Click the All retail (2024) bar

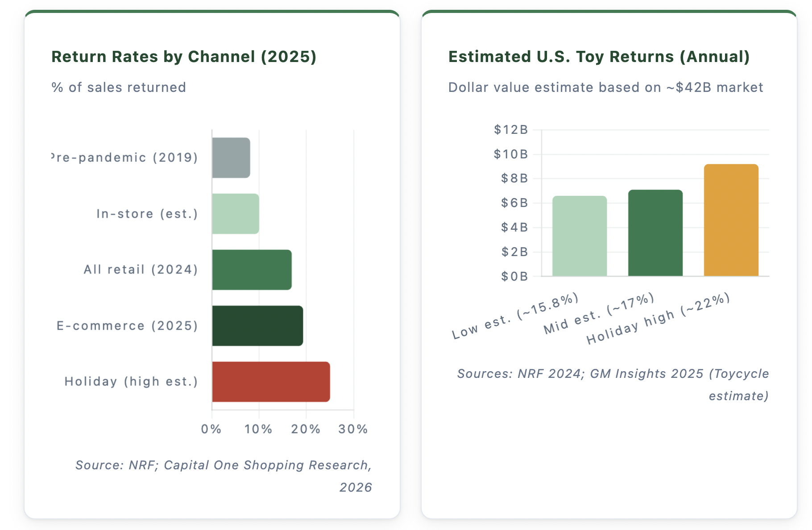pos(252,269)
